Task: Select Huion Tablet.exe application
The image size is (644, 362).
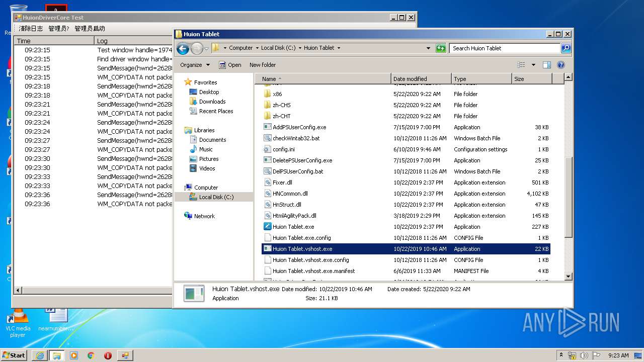Action: click(293, 227)
